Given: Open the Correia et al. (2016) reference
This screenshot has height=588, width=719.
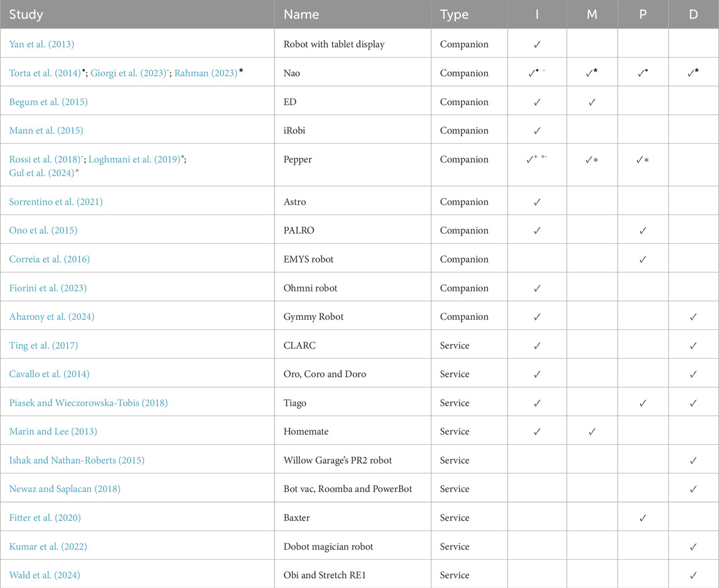Looking at the screenshot, I should tap(49, 259).
